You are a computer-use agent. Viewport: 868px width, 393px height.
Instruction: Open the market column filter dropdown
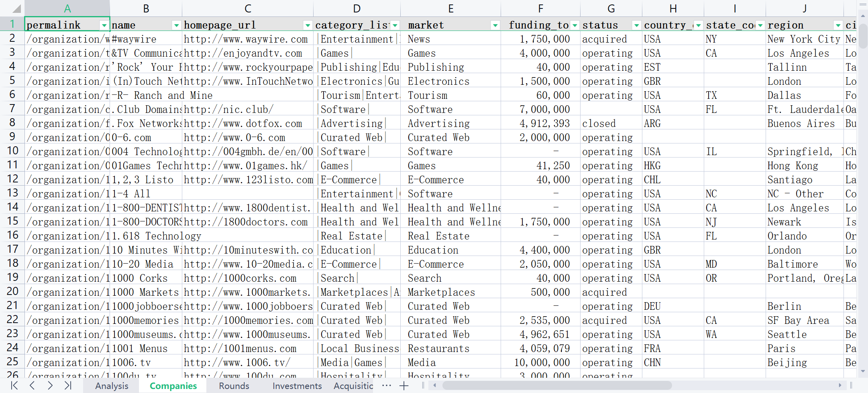tap(495, 25)
